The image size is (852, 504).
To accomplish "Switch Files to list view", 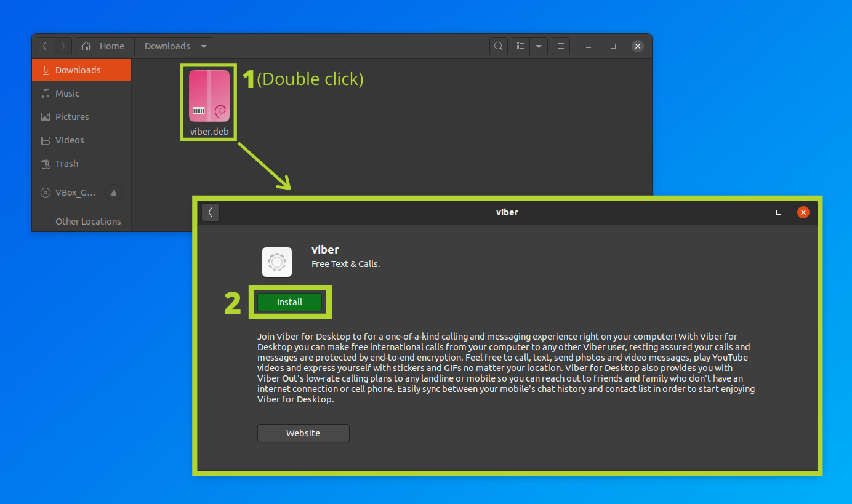I will click(521, 46).
